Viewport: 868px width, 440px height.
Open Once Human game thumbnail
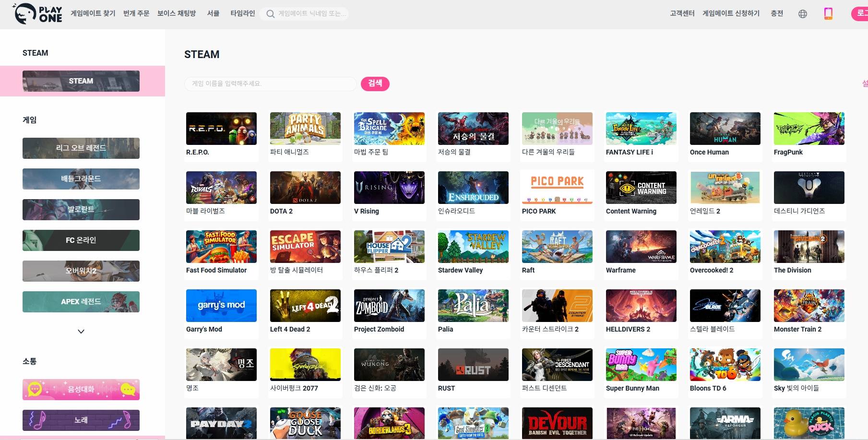(x=725, y=129)
